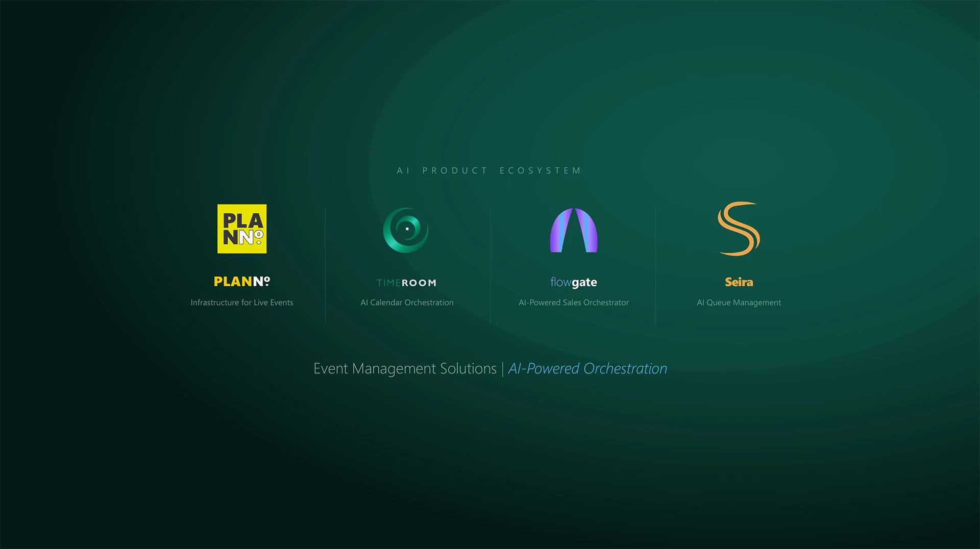Click the purple flowgate arch logo

[x=574, y=230]
